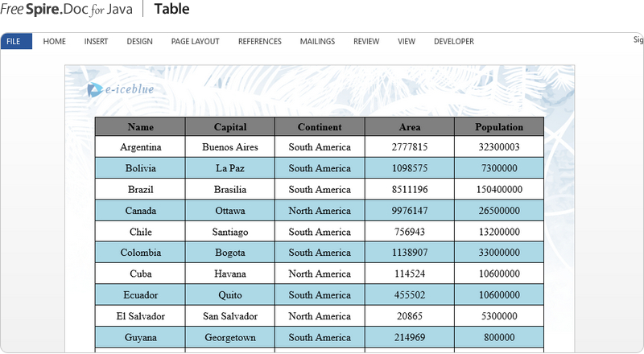This screenshot has height=354, width=644.
Task: Click the Brazil cell
Action: point(140,189)
